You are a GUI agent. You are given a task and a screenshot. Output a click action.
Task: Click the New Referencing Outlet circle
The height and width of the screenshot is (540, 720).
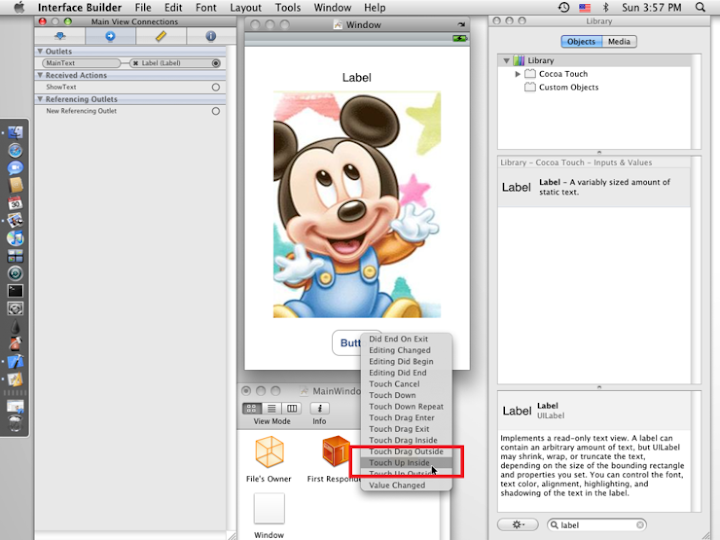point(216,111)
